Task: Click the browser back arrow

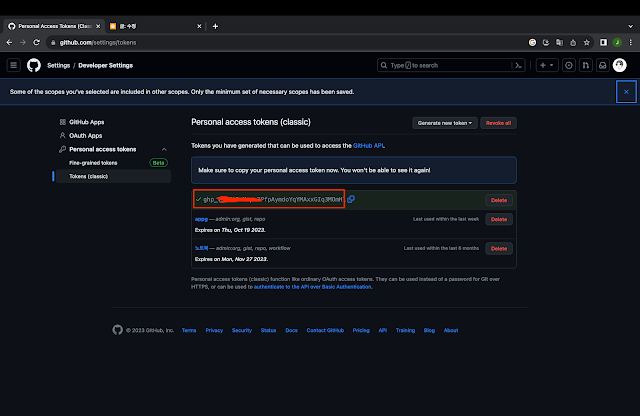Action: 9,42
